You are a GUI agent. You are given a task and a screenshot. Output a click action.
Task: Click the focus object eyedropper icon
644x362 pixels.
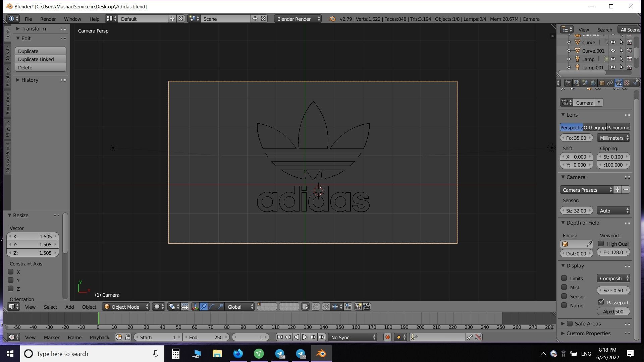[x=589, y=244]
